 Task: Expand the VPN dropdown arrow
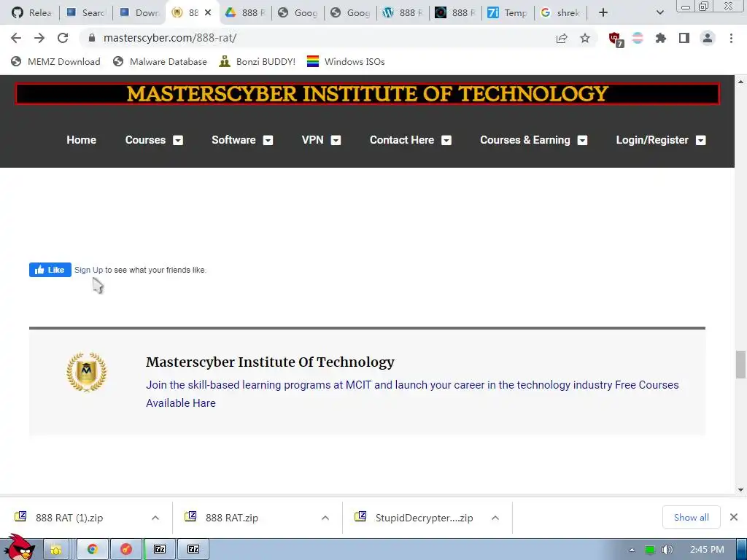click(x=336, y=141)
